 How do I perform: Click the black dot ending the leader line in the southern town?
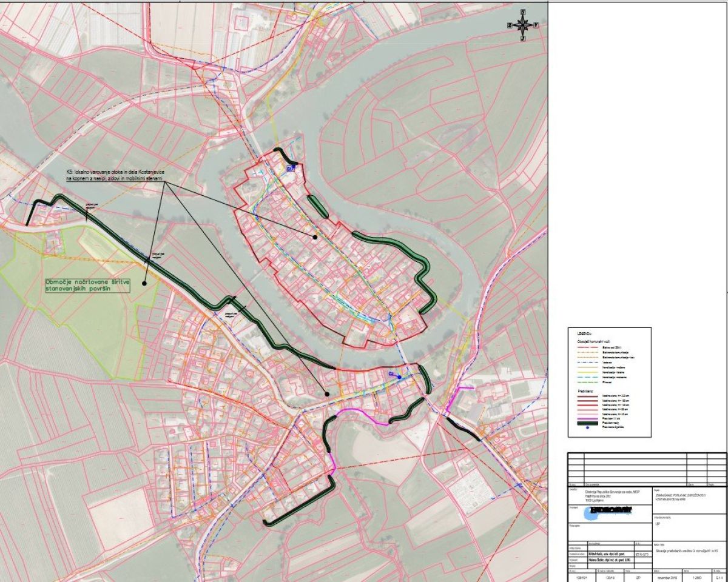327,394
